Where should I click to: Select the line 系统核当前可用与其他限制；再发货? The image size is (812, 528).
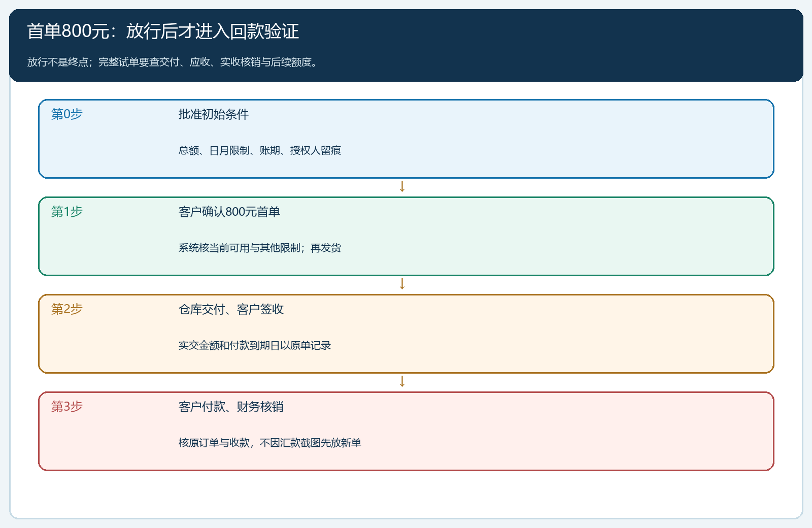tap(260, 248)
